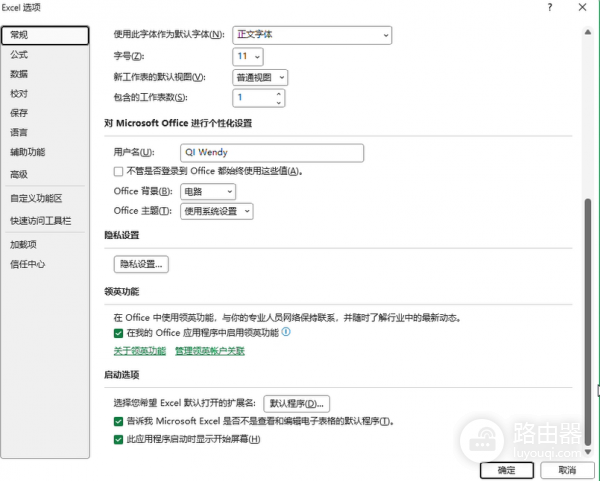The image size is (600, 481).
Task: Switch to the 公式 category
Action: [19, 55]
